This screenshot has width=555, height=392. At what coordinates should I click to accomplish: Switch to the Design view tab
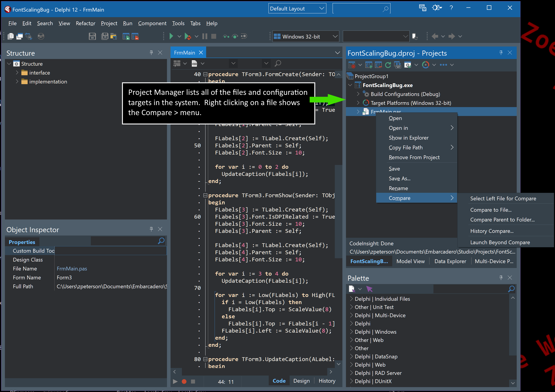(301, 381)
